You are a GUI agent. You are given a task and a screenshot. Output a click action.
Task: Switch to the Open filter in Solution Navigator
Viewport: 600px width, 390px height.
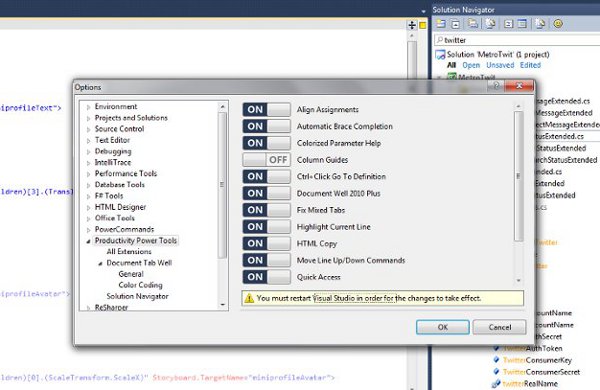[471, 65]
